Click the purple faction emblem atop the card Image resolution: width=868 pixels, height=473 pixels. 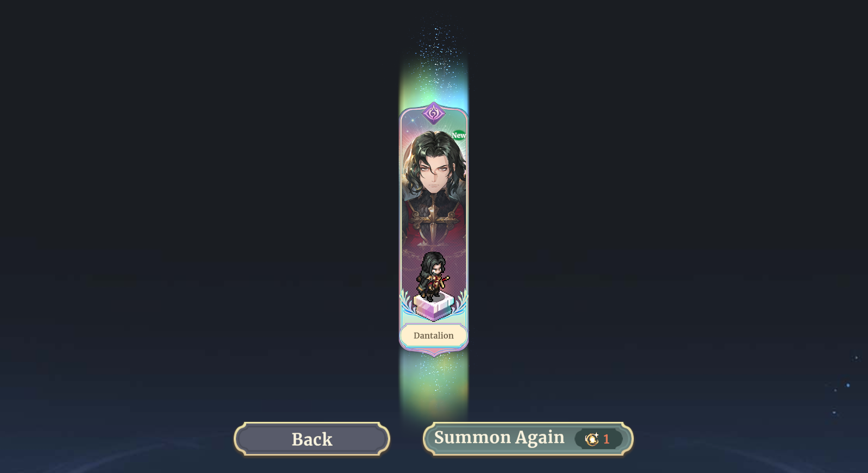pyautogui.click(x=433, y=113)
